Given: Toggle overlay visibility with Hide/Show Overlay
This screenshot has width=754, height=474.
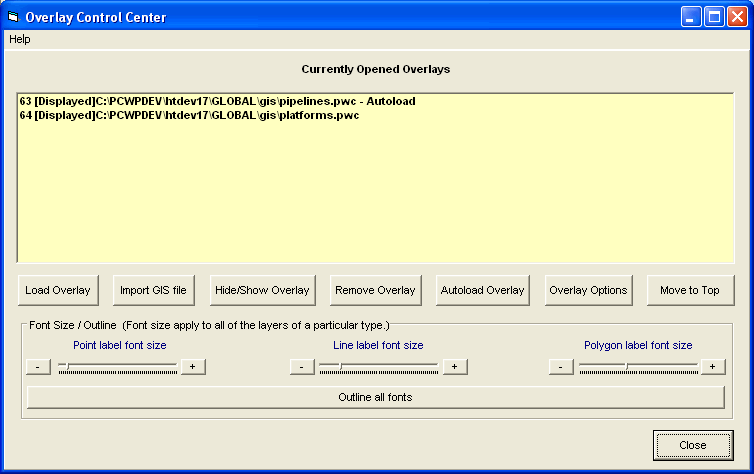Looking at the screenshot, I should point(262,290).
